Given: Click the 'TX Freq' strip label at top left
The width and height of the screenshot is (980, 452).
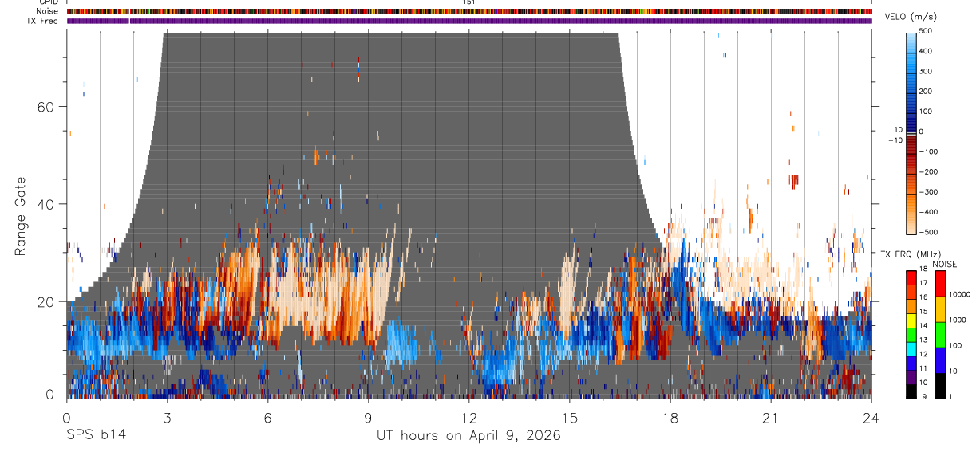Looking at the screenshot, I should coord(43,21).
